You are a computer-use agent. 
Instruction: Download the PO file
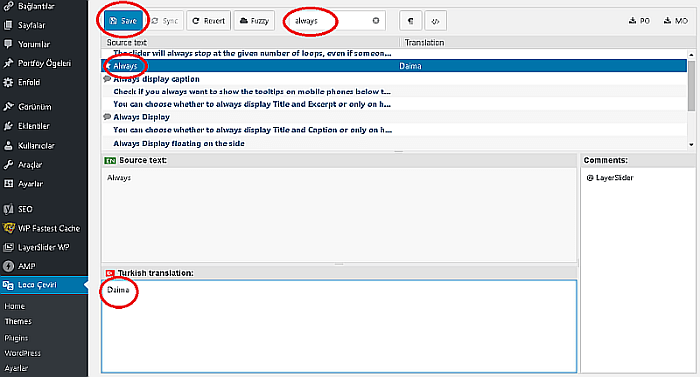point(639,21)
